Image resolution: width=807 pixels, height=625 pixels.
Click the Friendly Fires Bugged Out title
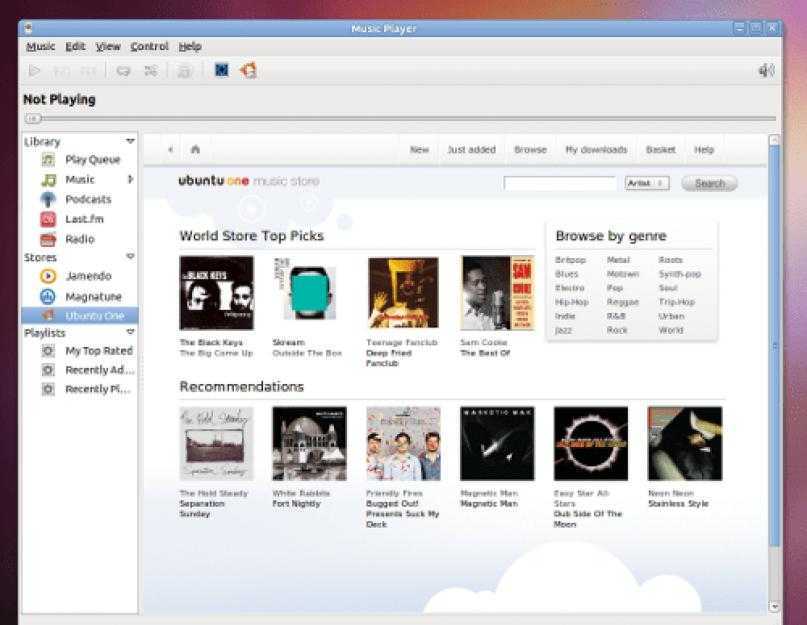pyautogui.click(x=402, y=514)
